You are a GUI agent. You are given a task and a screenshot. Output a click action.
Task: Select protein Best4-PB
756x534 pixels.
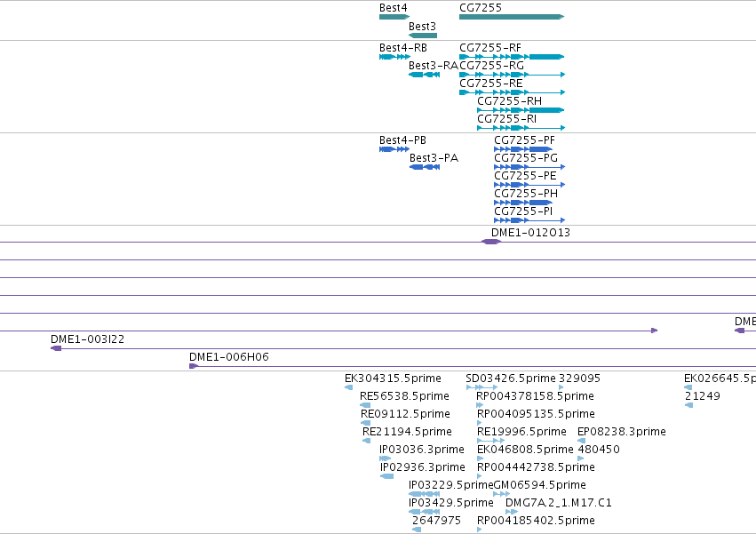coord(394,149)
